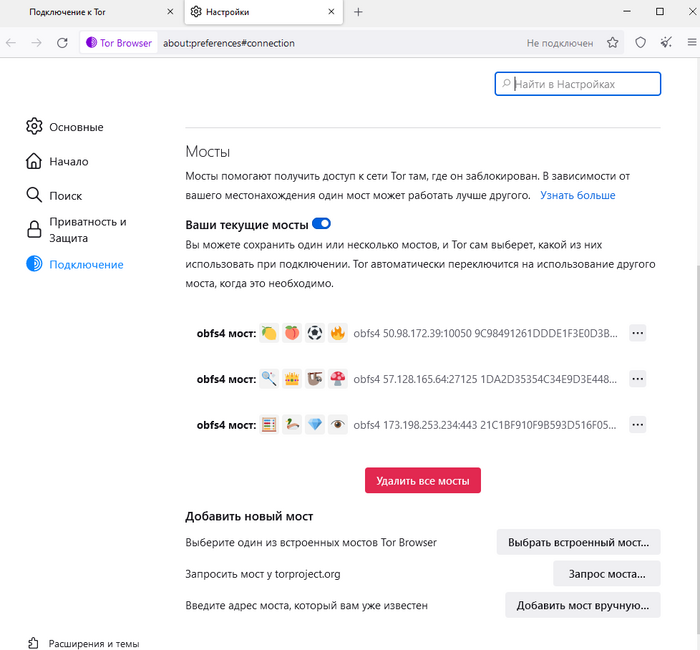Follow the Узнать больше link
The image size is (700, 650).
click(578, 195)
